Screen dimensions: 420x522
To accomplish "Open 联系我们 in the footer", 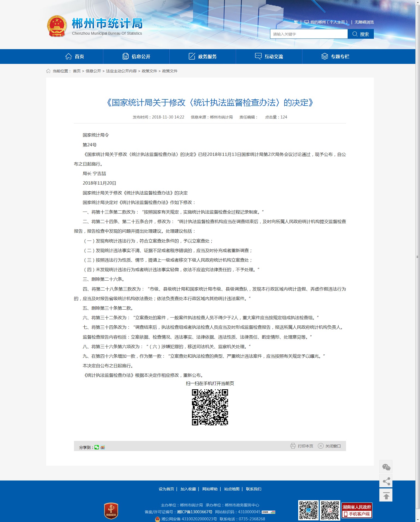I will coord(254,489).
